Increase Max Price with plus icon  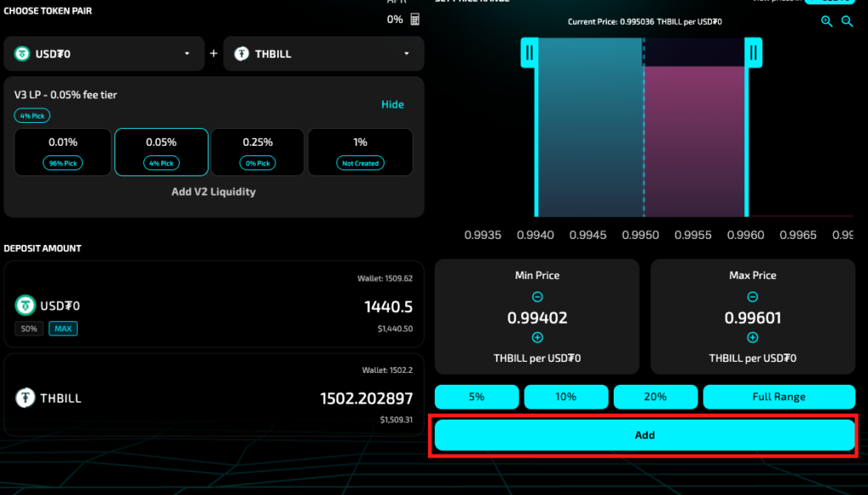pyautogui.click(x=752, y=337)
